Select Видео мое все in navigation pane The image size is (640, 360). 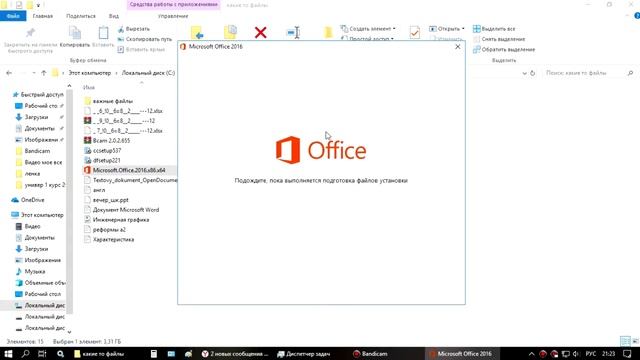click(39, 162)
